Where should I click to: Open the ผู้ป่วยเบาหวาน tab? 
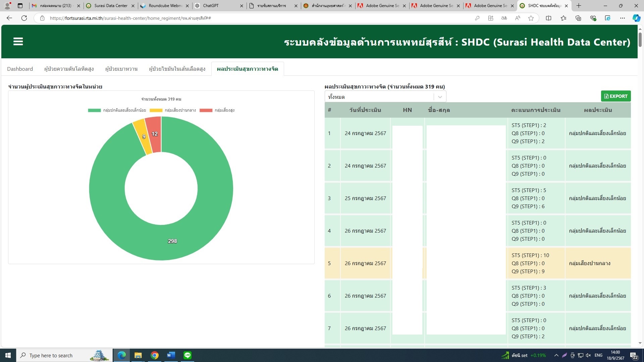tap(121, 69)
